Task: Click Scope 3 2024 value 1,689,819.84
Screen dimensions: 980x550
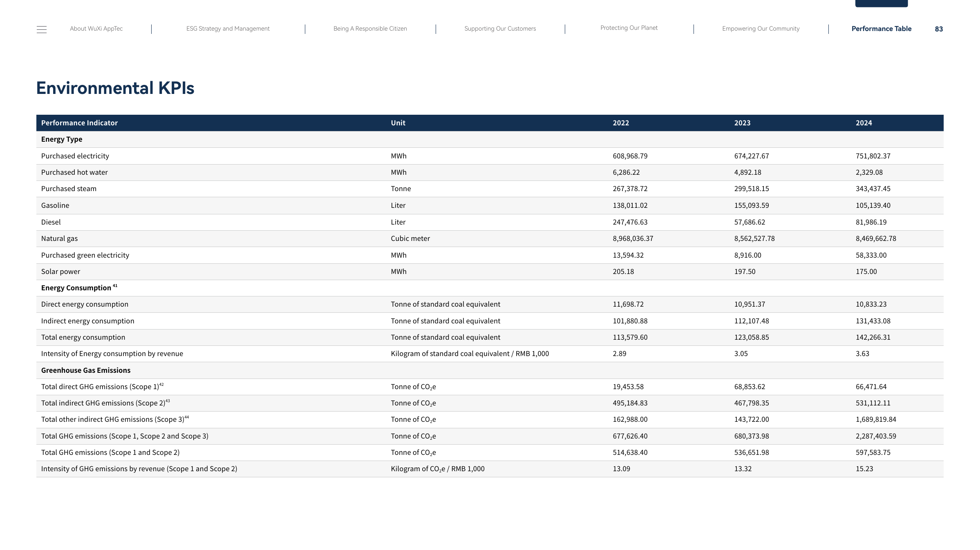Action: click(876, 419)
